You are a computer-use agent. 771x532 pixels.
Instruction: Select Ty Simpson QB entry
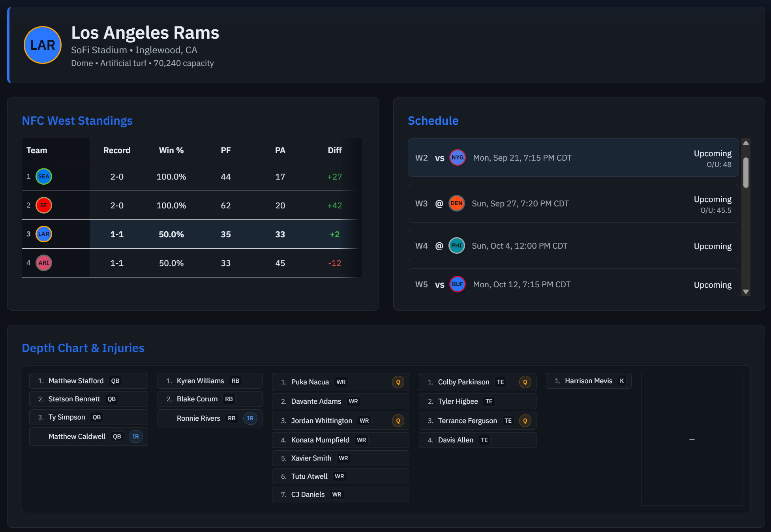[x=88, y=417]
